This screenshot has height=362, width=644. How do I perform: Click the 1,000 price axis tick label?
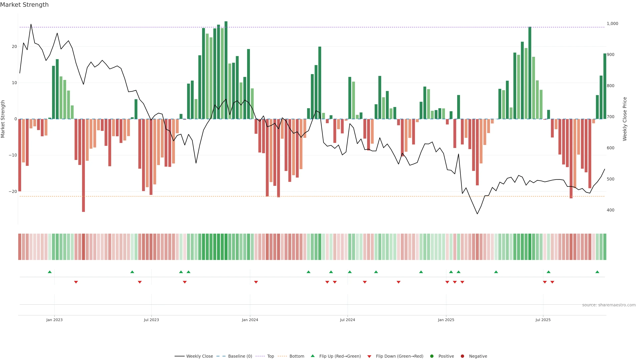612,23
